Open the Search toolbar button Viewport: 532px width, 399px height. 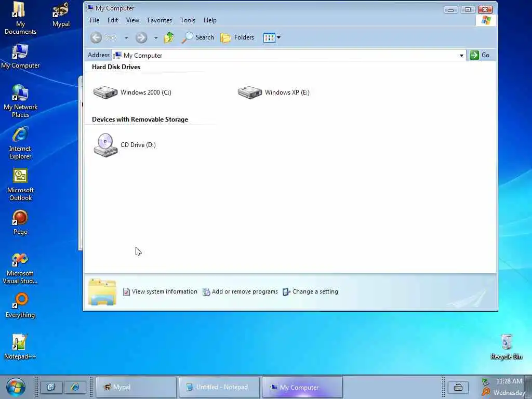coord(197,37)
